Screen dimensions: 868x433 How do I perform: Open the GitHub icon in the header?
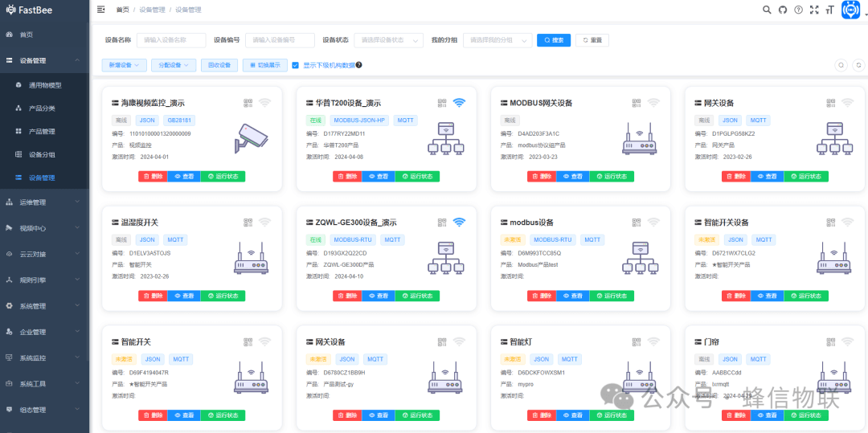click(x=782, y=10)
